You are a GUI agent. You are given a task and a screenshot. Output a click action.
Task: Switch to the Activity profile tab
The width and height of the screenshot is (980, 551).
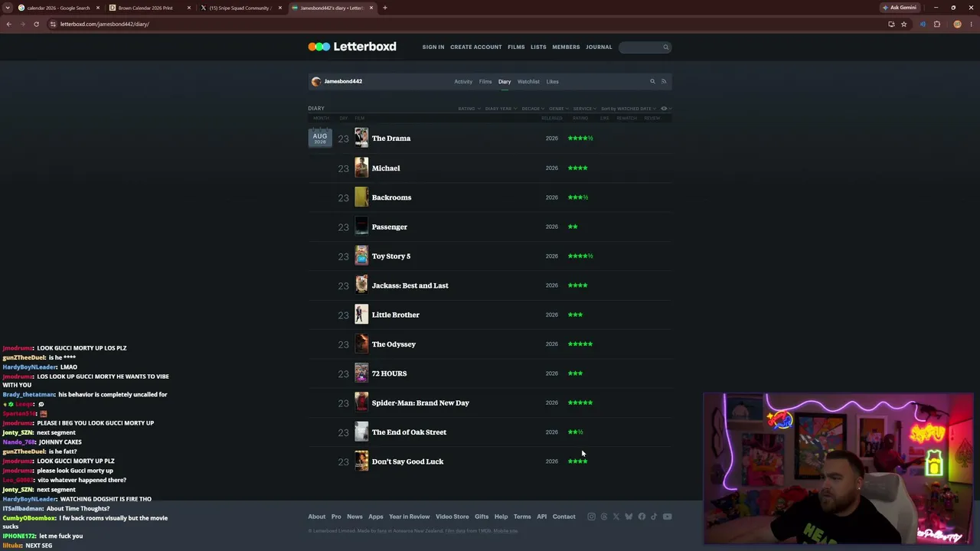(463, 81)
